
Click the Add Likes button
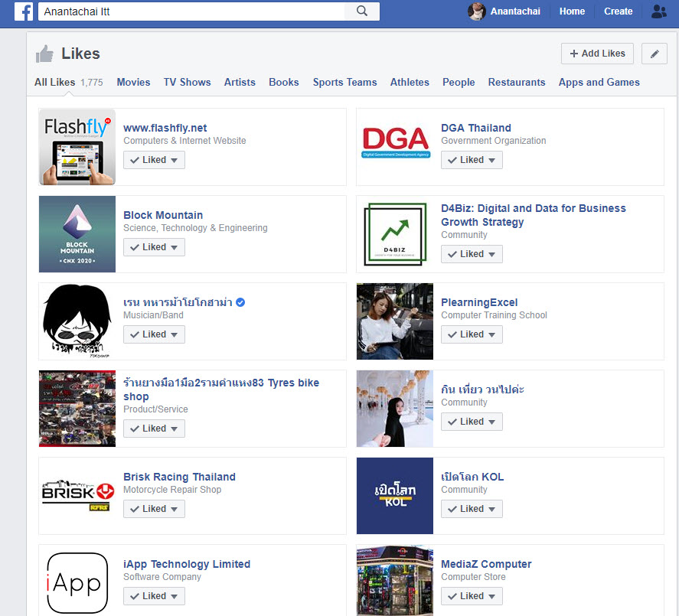click(597, 54)
